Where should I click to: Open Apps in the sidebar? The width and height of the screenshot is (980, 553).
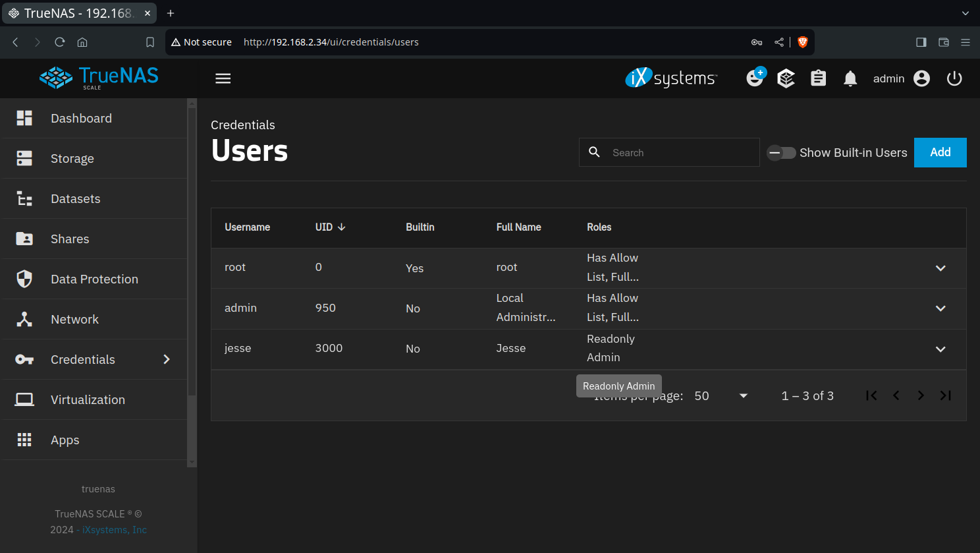point(95,440)
